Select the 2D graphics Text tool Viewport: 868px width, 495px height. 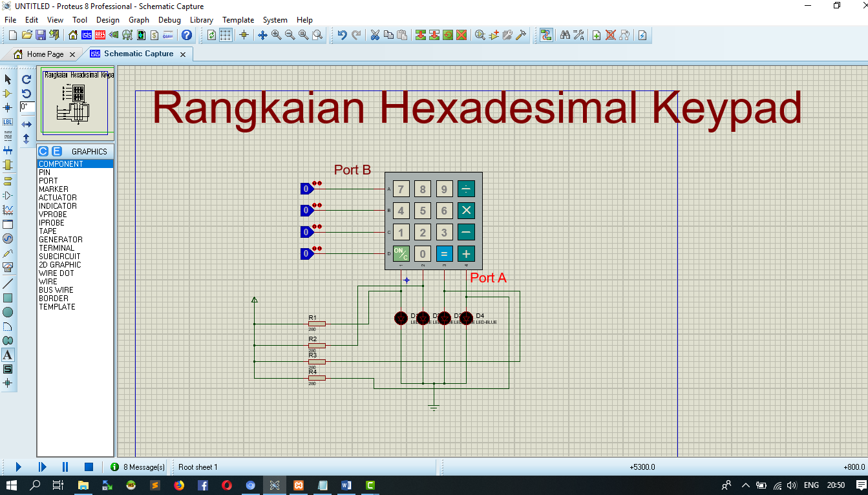point(8,354)
